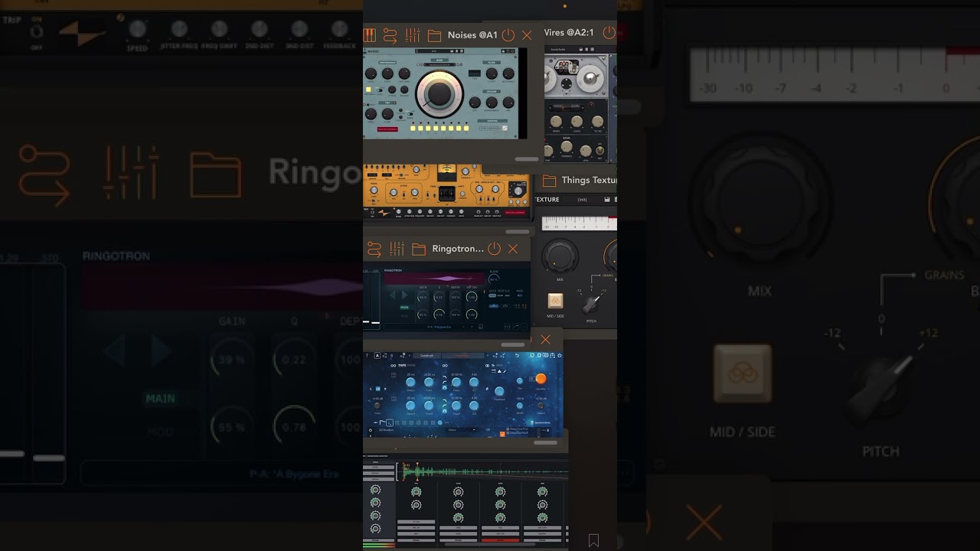Select the A preset slot in blue delay toolbar

pyautogui.click(x=377, y=355)
